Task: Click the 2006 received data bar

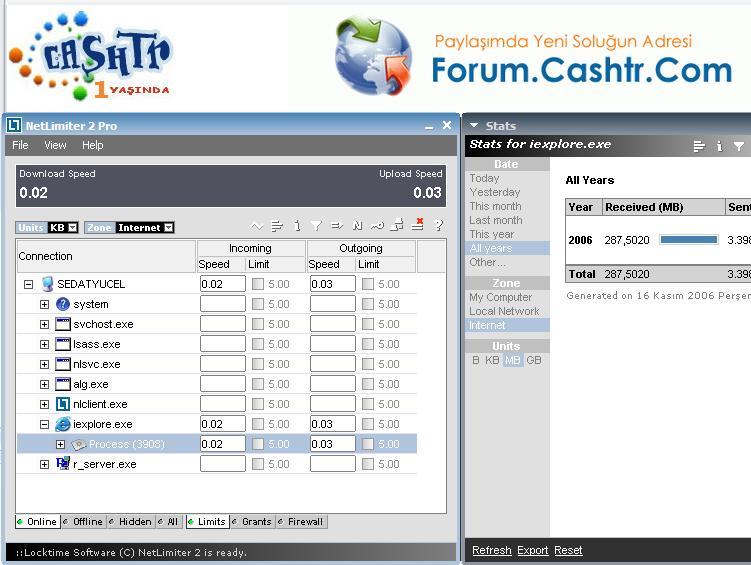Action: (x=689, y=240)
